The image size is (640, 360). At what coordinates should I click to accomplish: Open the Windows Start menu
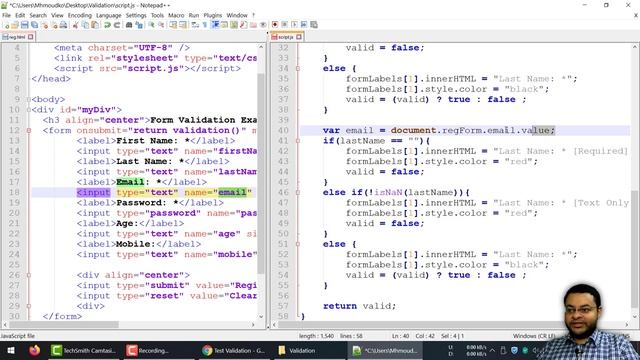click(11, 351)
